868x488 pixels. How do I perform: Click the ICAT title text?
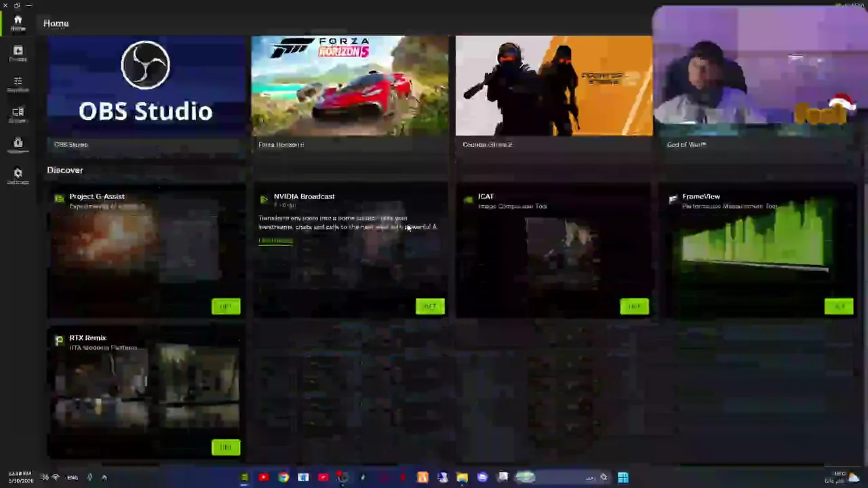click(x=486, y=197)
